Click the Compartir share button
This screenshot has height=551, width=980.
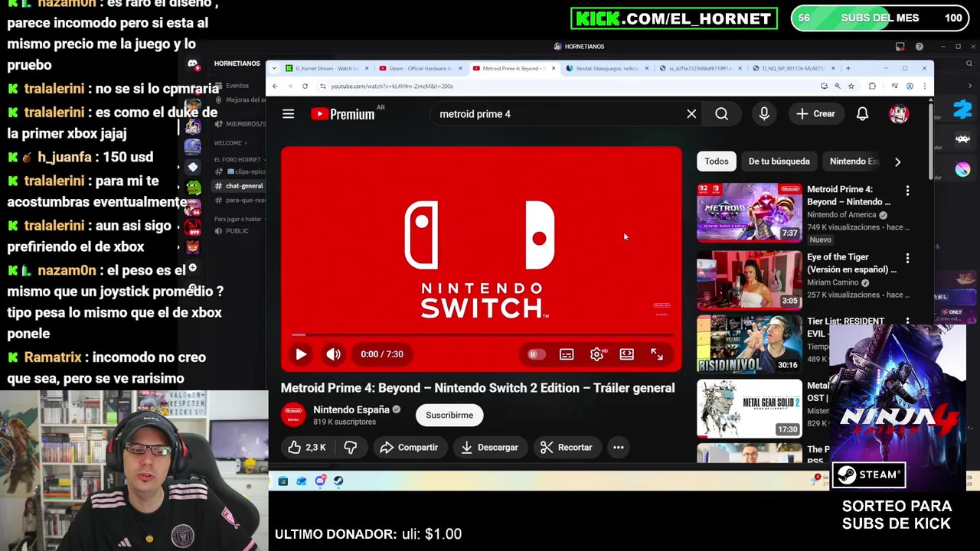[x=409, y=448]
